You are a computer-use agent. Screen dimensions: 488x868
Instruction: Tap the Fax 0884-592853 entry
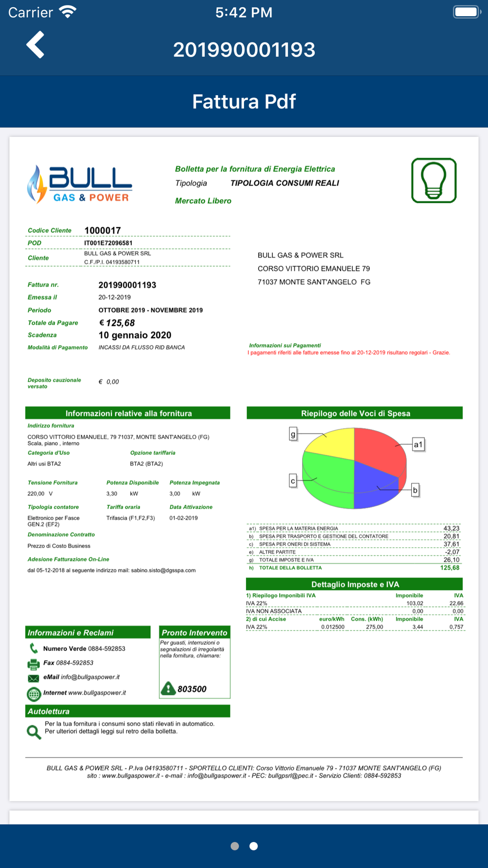68,663
